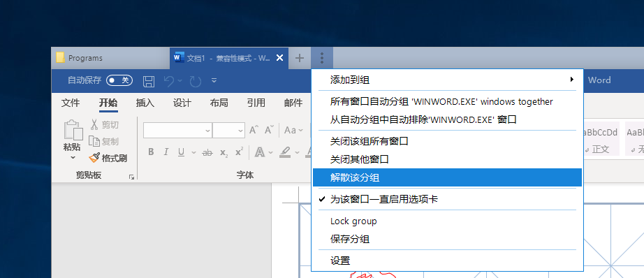The width and height of the screenshot is (644, 278).
Task: Toggle the 自动保存 AutoSave switch
Action: tap(119, 80)
